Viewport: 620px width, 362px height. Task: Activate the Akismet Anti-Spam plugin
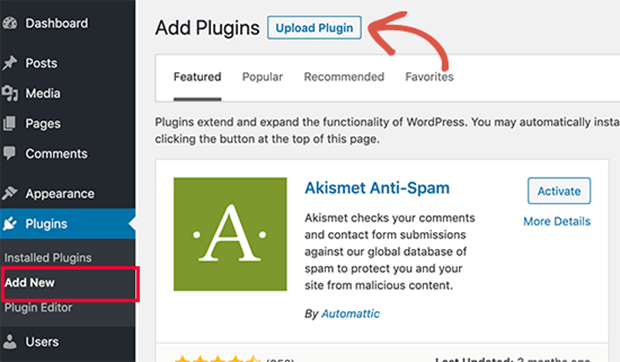tap(559, 191)
